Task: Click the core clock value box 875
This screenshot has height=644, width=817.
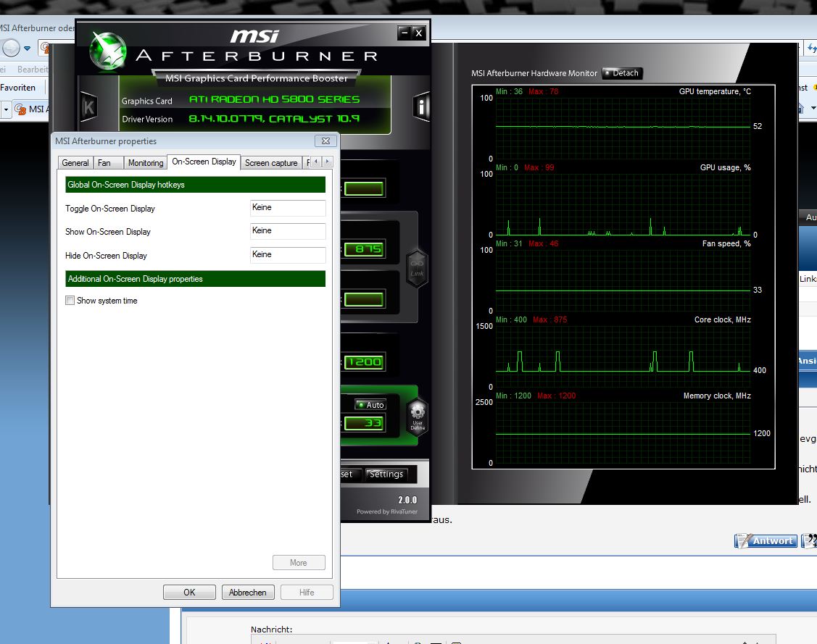Action: (364, 249)
